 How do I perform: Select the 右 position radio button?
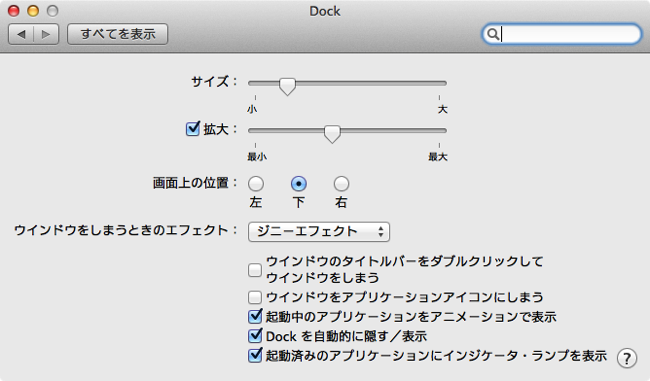[341, 183]
